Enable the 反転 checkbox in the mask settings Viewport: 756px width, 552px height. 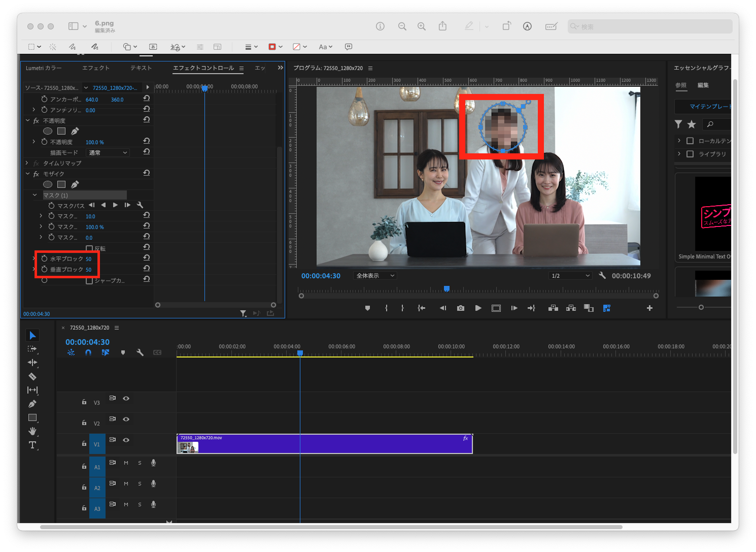coord(89,248)
